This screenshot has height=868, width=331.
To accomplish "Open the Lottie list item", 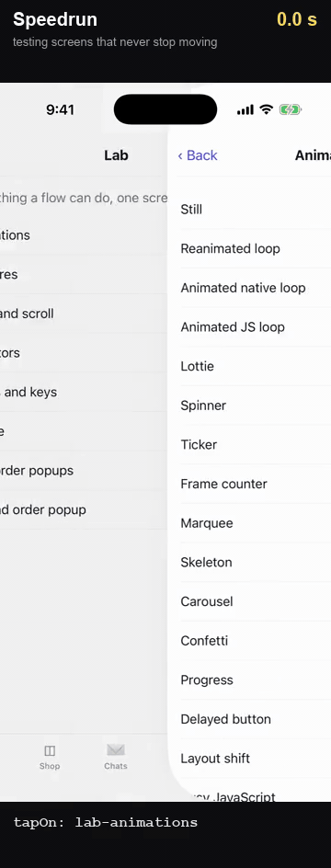I will [x=249, y=367].
